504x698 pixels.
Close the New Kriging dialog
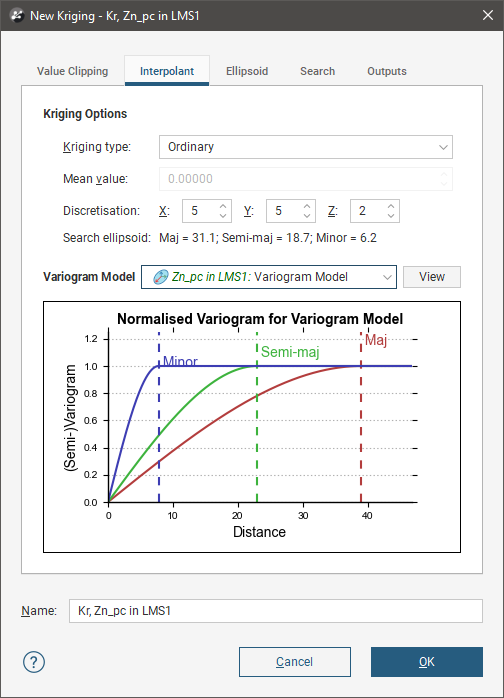tap(488, 15)
